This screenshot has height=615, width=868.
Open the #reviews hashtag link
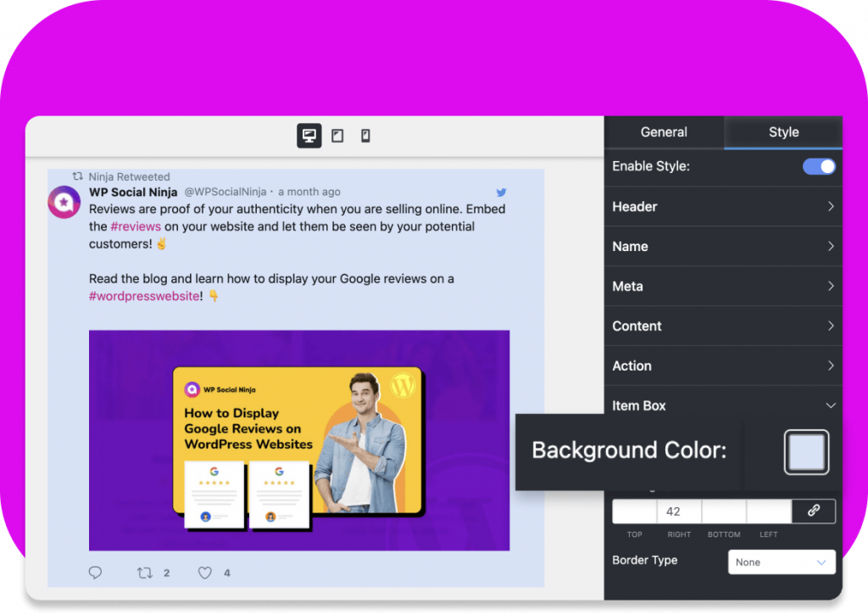click(x=136, y=226)
